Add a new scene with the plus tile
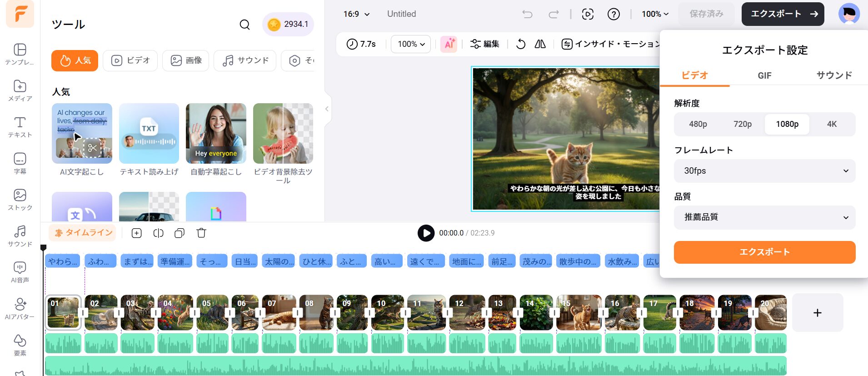Screen dimensions: 868x376 [818, 313]
